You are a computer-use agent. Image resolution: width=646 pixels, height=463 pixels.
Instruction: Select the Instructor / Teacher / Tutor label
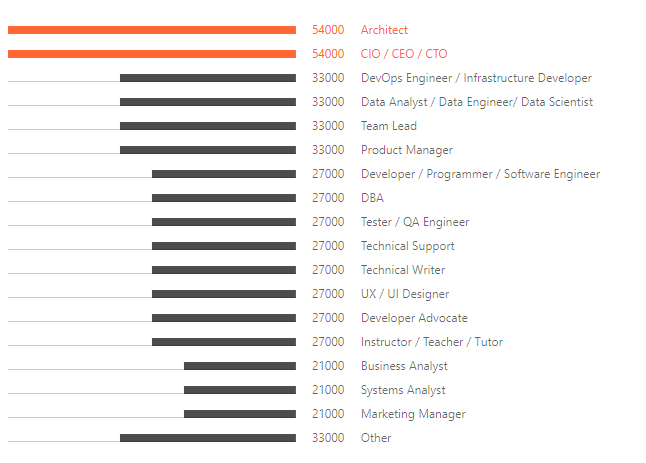coord(431,342)
